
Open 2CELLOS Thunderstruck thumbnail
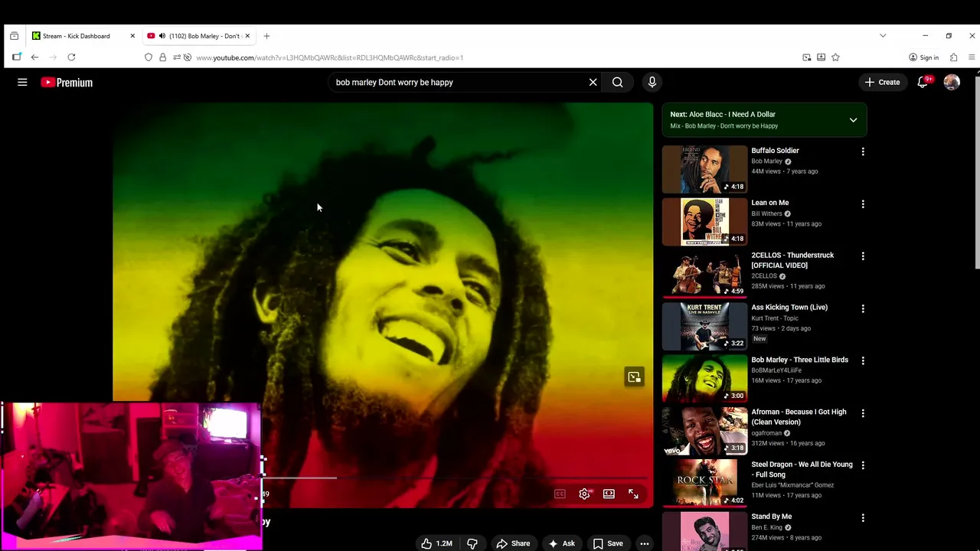[x=704, y=274]
